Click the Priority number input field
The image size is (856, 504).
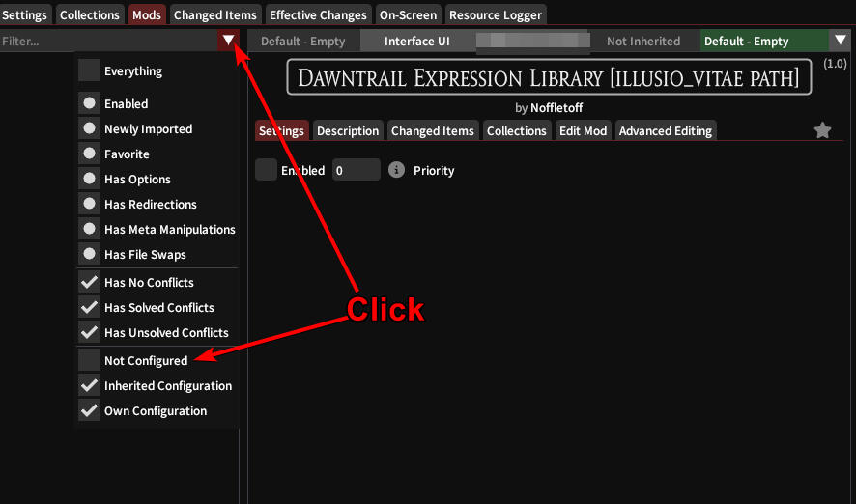356,170
